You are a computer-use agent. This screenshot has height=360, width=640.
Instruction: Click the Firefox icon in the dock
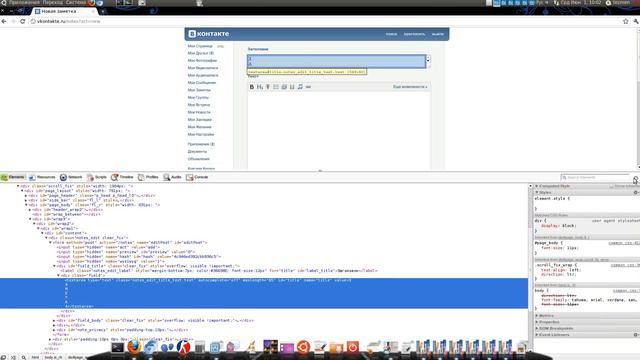[x=133, y=347]
